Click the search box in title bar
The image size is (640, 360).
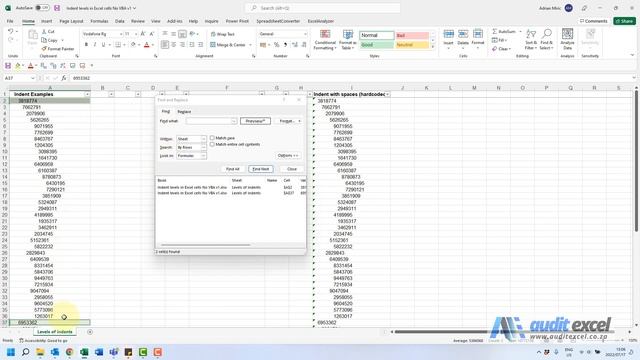tap(322, 8)
